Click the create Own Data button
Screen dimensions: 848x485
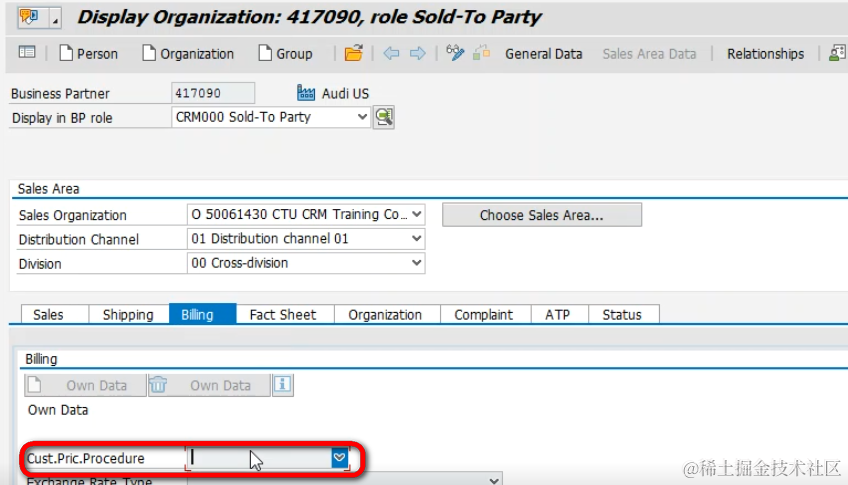pyautogui.click(x=85, y=385)
